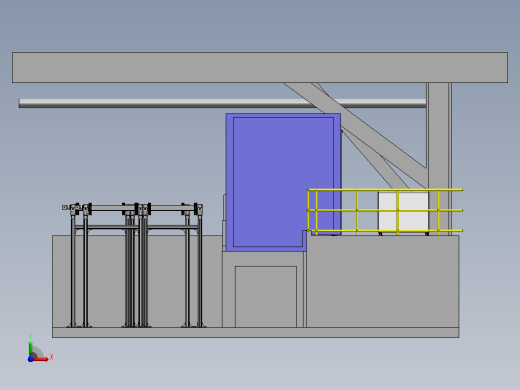Select the blue cabinet panel in the model
The image size is (520, 390).
click(283, 182)
